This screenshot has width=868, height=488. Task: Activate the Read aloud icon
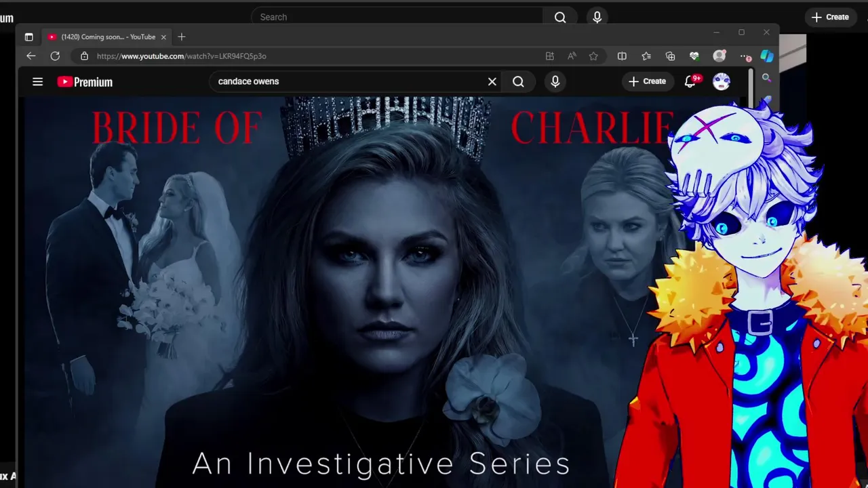tap(572, 56)
